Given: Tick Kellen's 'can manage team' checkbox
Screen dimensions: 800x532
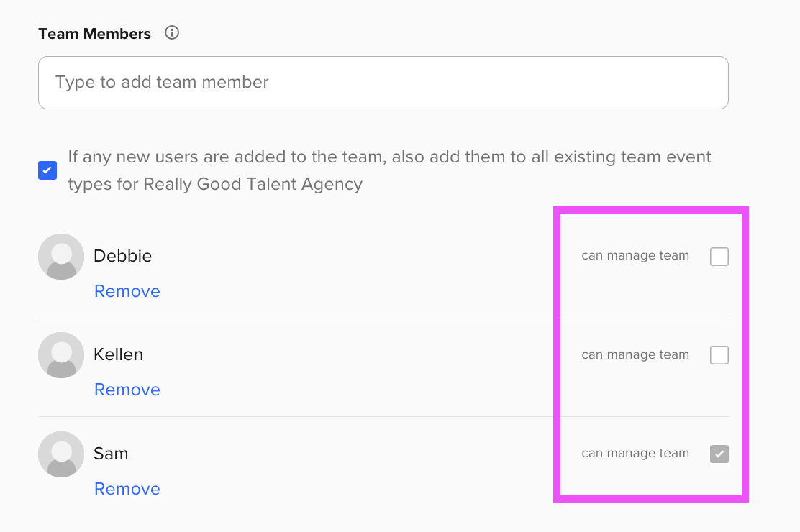Looking at the screenshot, I should coord(719,355).
